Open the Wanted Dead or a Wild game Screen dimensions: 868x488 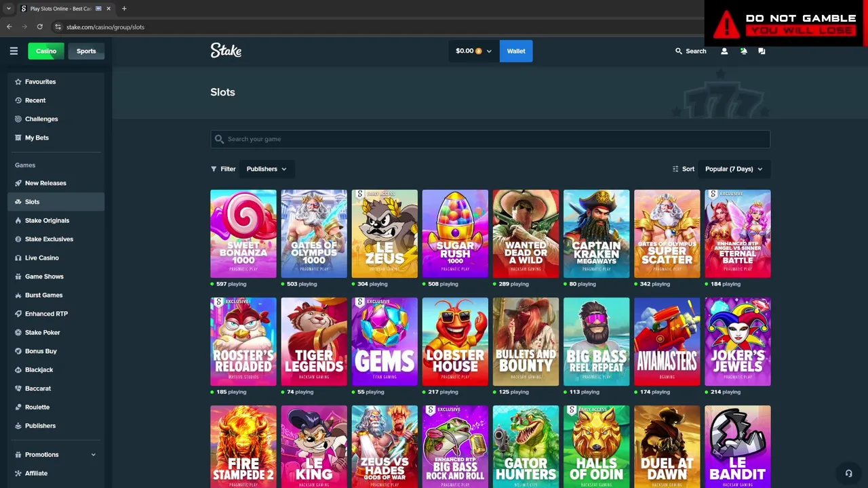click(526, 234)
